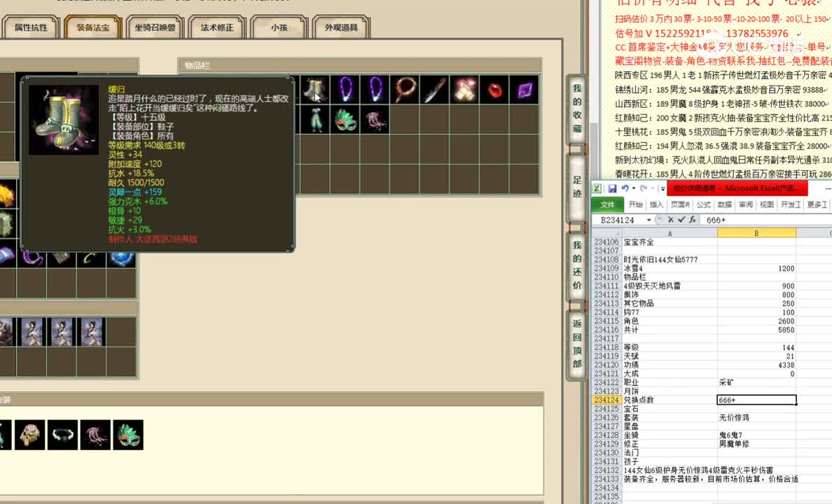Select the green feather mask in inventory grid

click(x=345, y=120)
